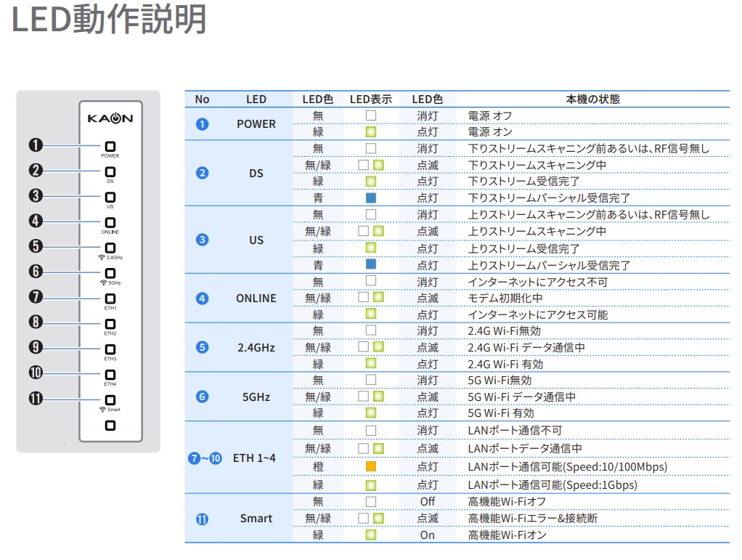The image size is (742, 560).
Task: Click the KAON logo on the device
Action: (x=110, y=118)
